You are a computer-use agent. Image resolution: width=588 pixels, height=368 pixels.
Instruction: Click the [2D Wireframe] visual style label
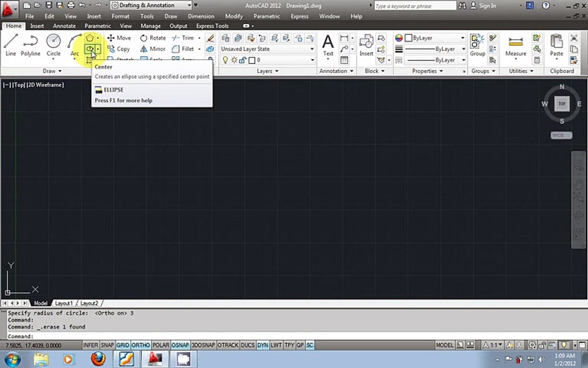45,85
